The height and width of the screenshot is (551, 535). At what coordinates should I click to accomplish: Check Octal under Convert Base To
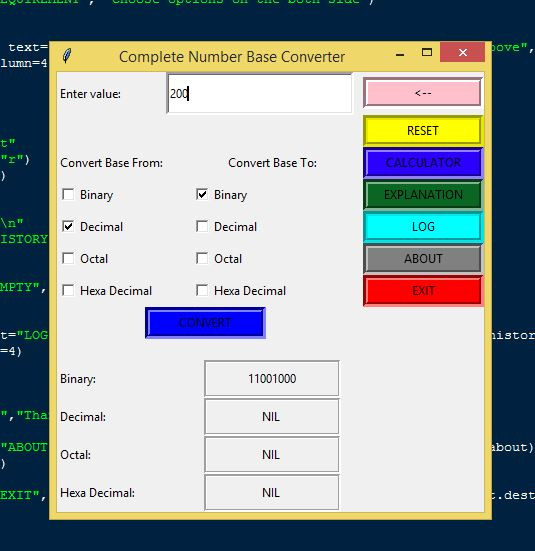pos(202,258)
